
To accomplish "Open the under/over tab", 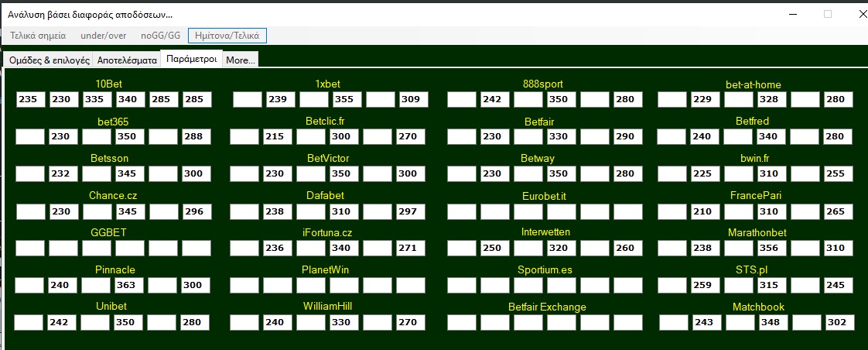I will click(x=103, y=36).
